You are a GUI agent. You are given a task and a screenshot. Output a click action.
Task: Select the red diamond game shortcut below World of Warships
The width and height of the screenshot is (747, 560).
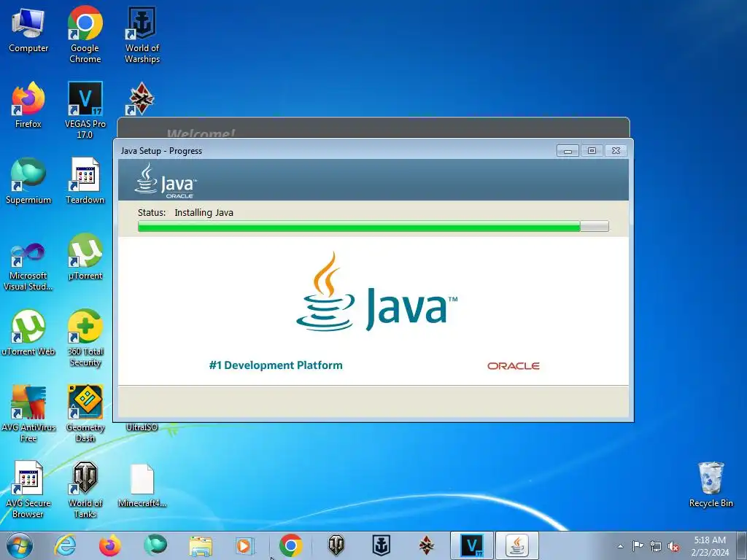142,98
